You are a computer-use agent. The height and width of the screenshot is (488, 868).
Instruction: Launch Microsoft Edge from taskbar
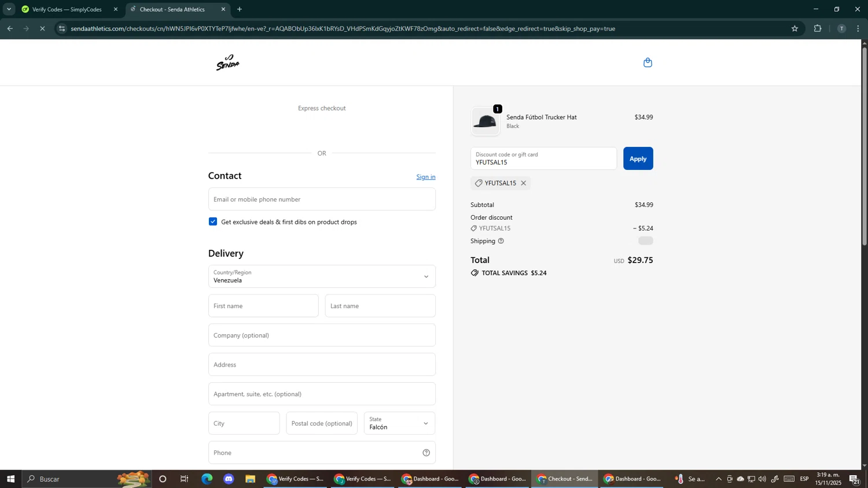[x=207, y=479]
